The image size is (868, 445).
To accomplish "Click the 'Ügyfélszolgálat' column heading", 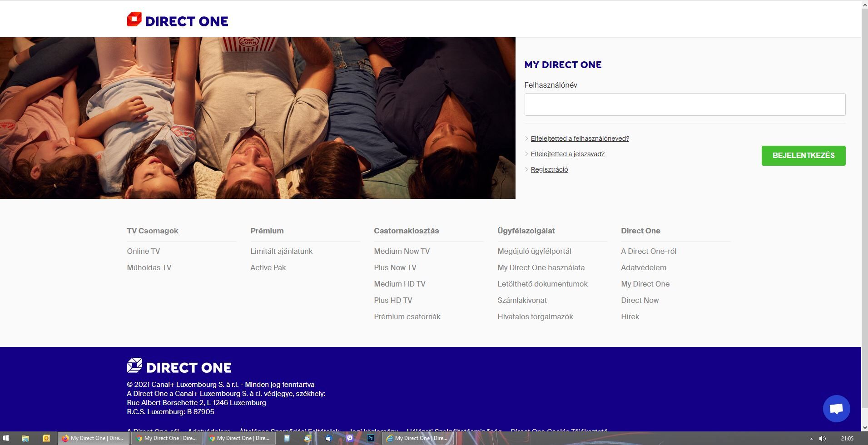I will coord(526,231).
